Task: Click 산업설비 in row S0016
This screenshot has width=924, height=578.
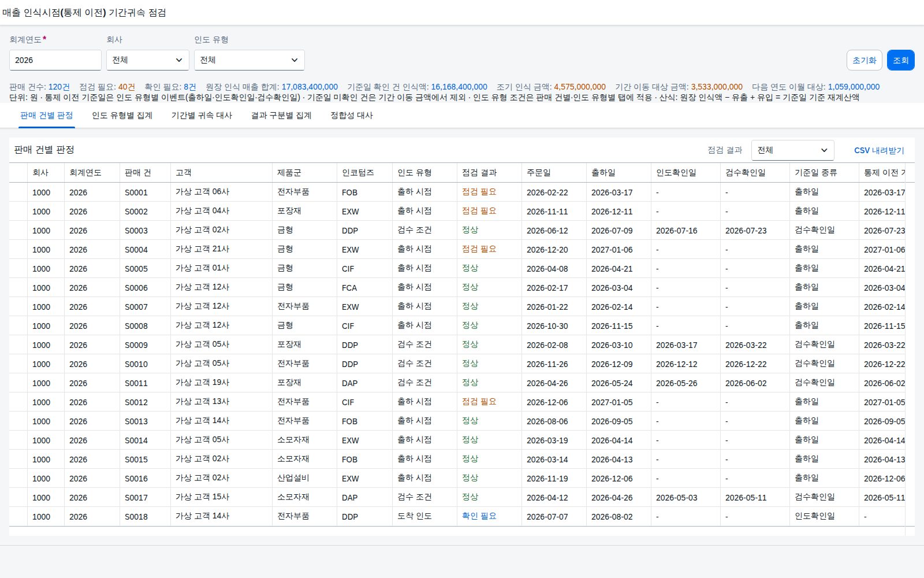Action: [293, 478]
